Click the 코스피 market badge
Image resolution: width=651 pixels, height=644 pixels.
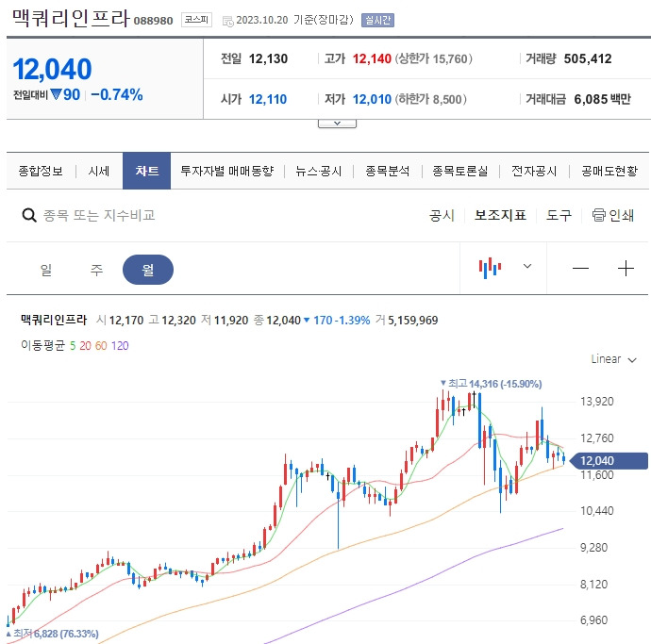[x=196, y=20]
